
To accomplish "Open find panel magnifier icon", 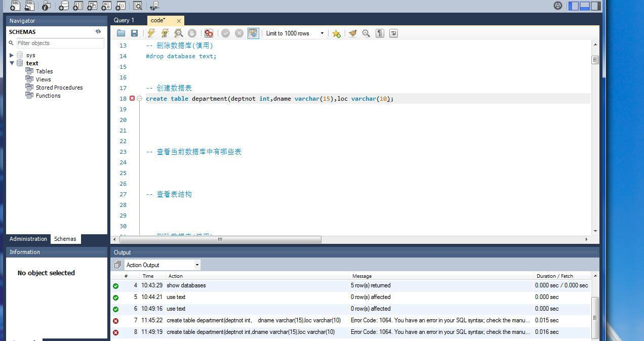I will pyautogui.click(x=366, y=33).
